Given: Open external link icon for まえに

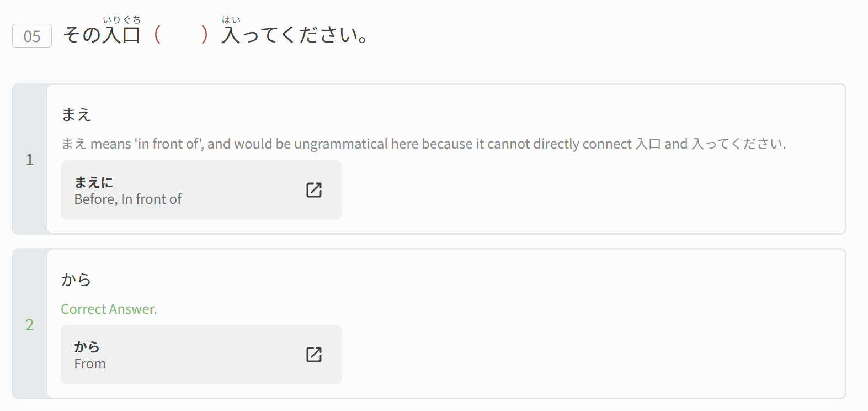Looking at the screenshot, I should pos(313,190).
